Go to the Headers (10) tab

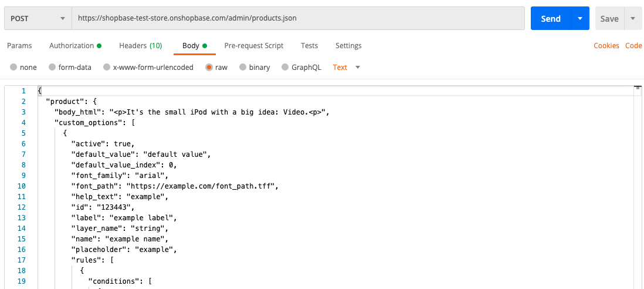pyautogui.click(x=140, y=46)
